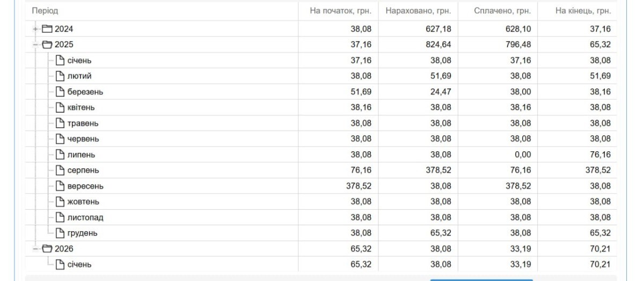This screenshot has height=281, width=644.
Task: Click the document icon next to лютий
Action: (x=60, y=76)
